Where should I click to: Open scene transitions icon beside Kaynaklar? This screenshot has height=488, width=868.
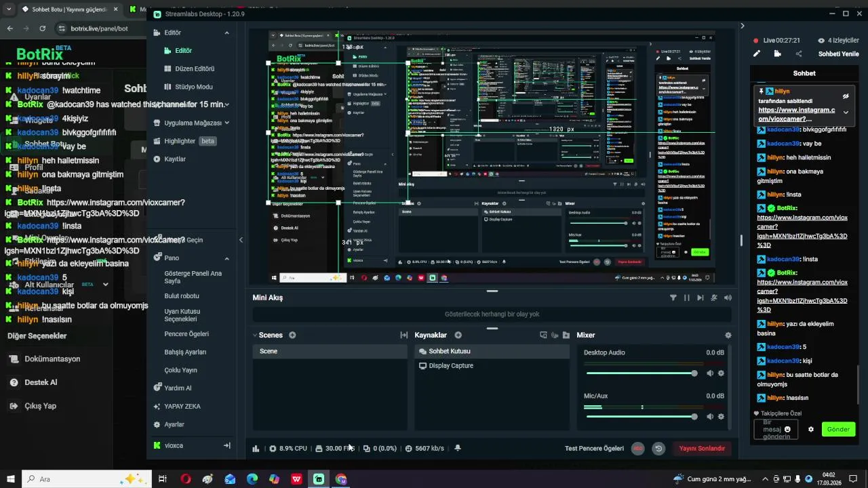coord(404,335)
